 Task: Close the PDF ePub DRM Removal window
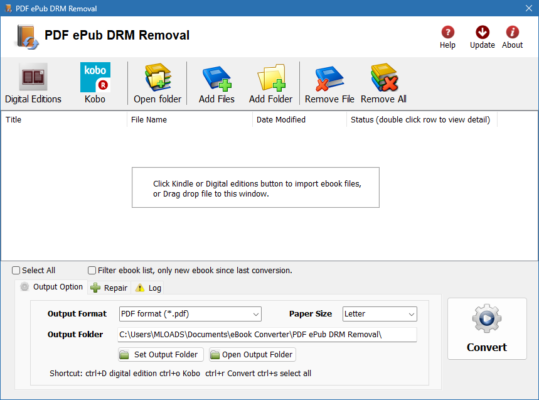pos(529,8)
